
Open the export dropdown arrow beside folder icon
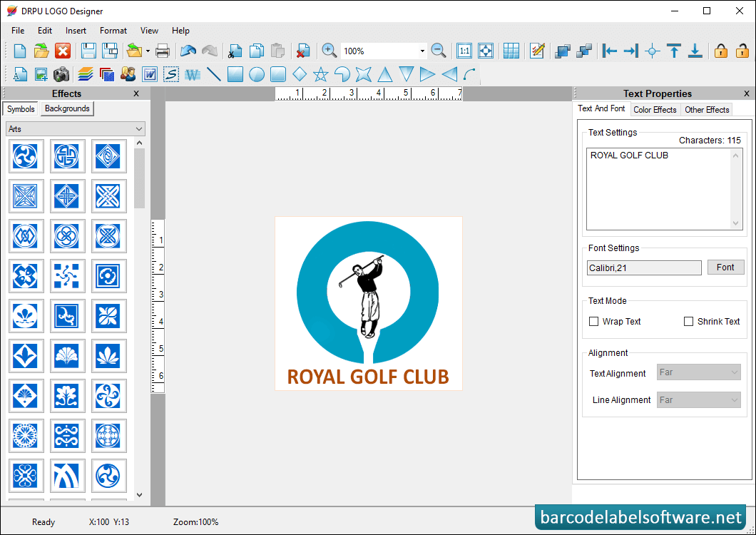coord(148,51)
